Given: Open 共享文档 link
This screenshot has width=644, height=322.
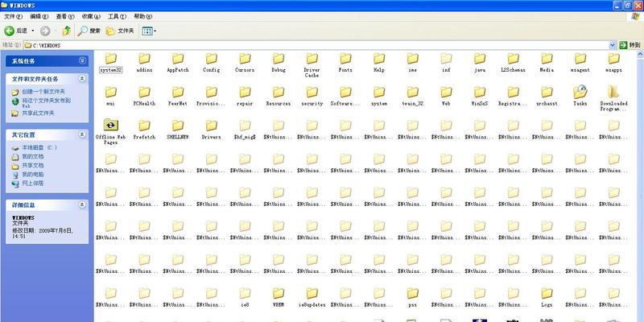Looking at the screenshot, I should click(33, 166).
